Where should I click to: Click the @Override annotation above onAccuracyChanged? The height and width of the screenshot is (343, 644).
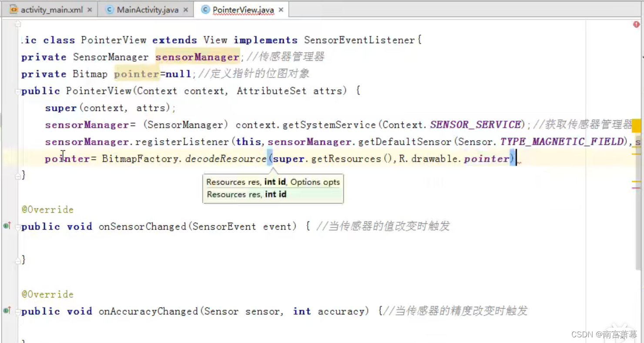pos(47,294)
